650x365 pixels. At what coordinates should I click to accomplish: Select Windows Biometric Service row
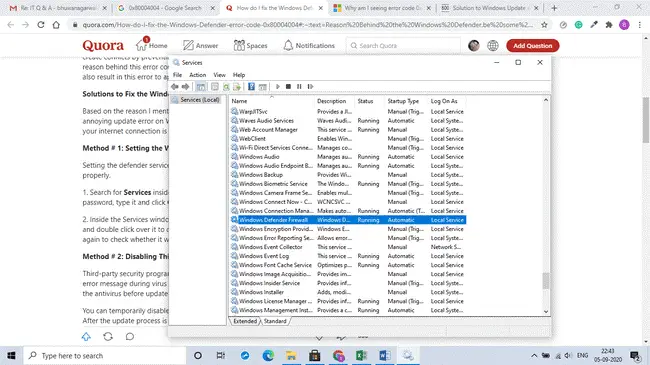click(348, 184)
